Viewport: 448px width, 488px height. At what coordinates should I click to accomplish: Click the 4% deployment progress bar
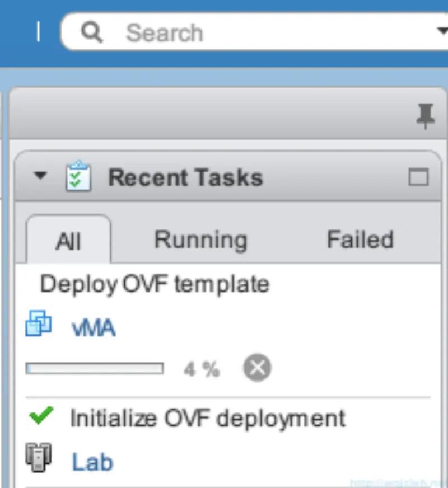(x=94, y=368)
